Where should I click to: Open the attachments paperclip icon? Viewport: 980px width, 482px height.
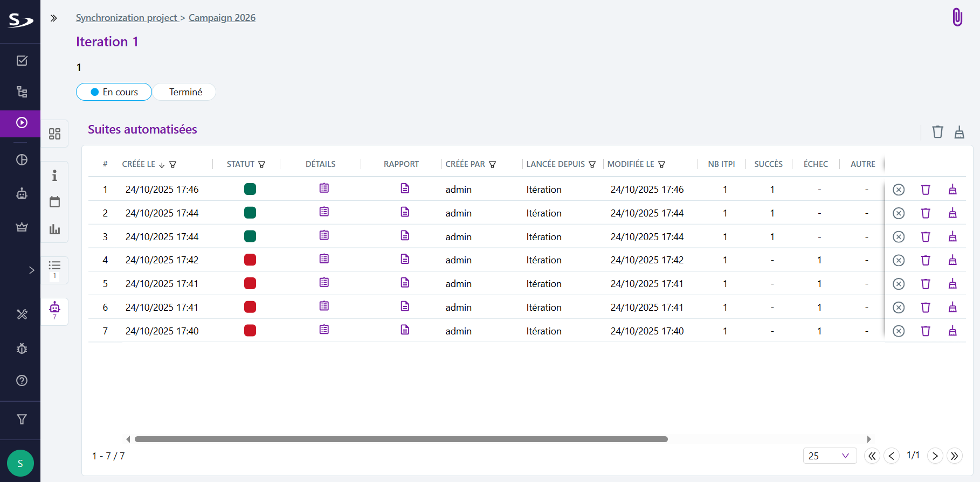click(x=957, y=17)
